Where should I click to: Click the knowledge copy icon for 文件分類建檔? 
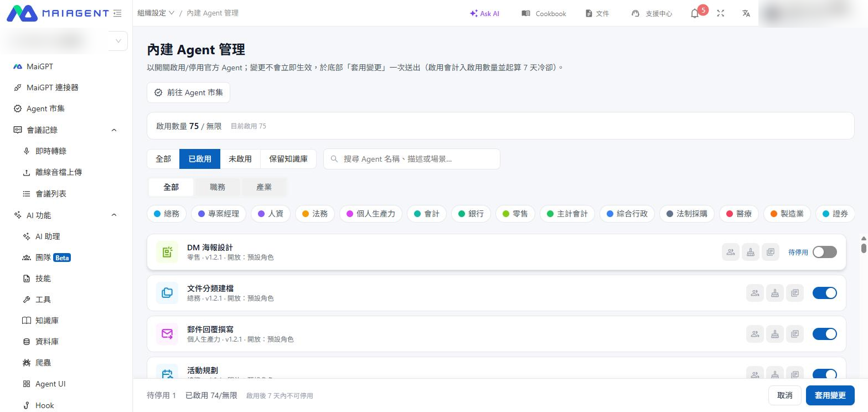pyautogui.click(x=795, y=293)
